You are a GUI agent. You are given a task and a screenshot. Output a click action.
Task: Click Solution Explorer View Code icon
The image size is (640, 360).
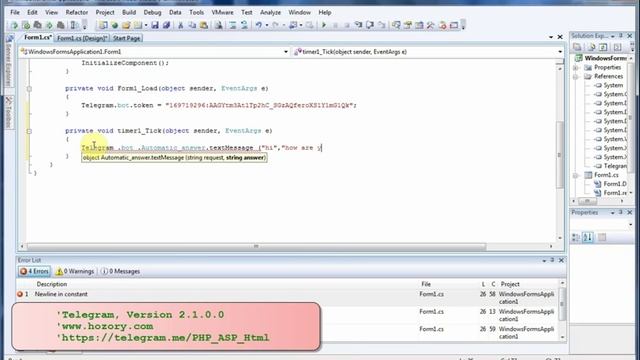pos(617,47)
